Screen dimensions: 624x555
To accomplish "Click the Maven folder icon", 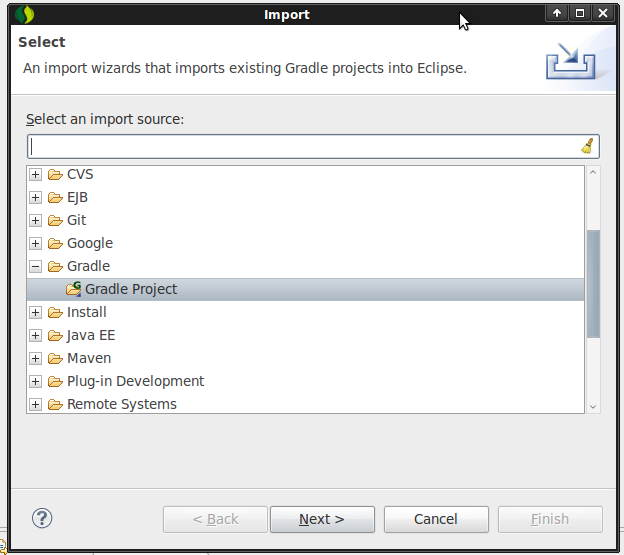I will point(55,358).
